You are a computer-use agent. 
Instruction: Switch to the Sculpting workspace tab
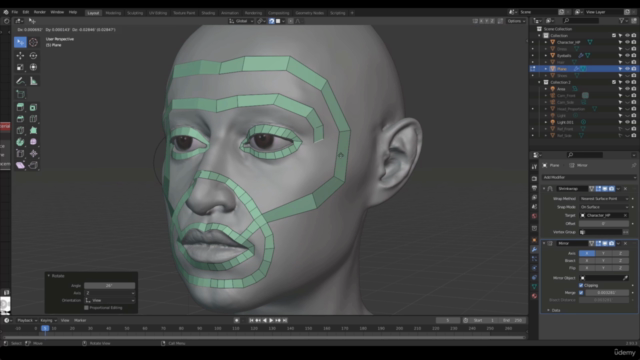coord(135,13)
